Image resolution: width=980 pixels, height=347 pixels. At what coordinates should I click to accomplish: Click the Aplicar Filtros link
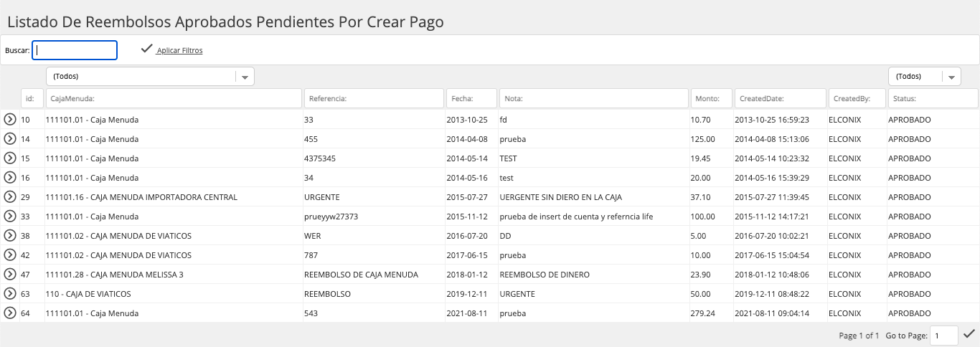179,51
